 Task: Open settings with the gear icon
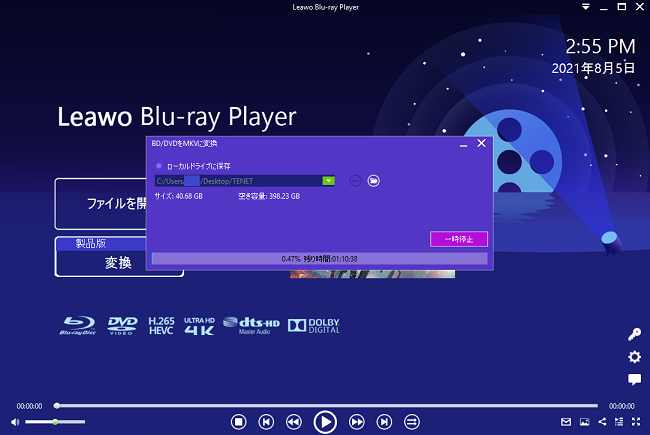pyautogui.click(x=634, y=357)
